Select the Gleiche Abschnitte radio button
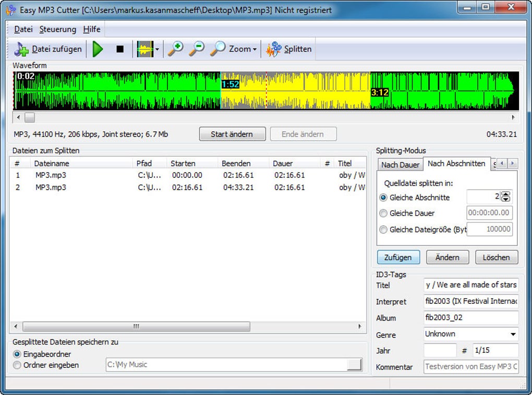 coord(383,197)
